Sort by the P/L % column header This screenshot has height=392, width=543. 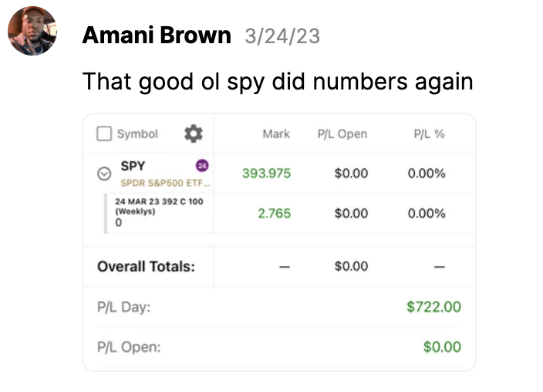tap(429, 133)
